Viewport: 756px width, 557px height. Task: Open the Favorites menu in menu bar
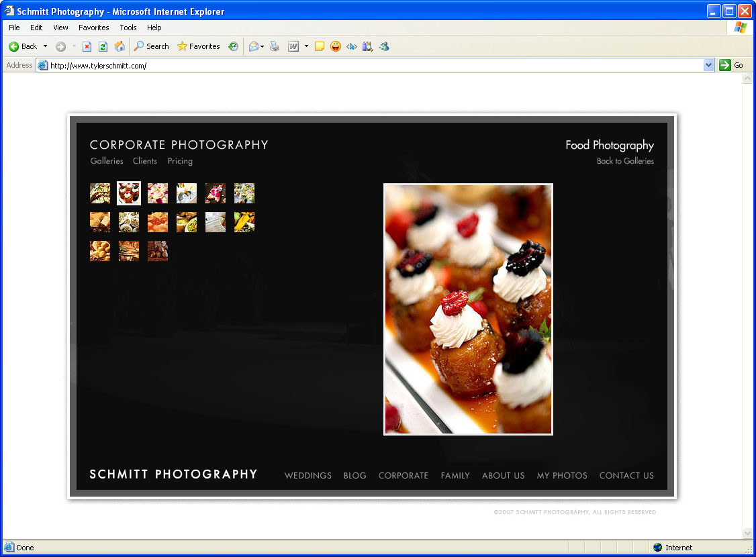(93, 28)
